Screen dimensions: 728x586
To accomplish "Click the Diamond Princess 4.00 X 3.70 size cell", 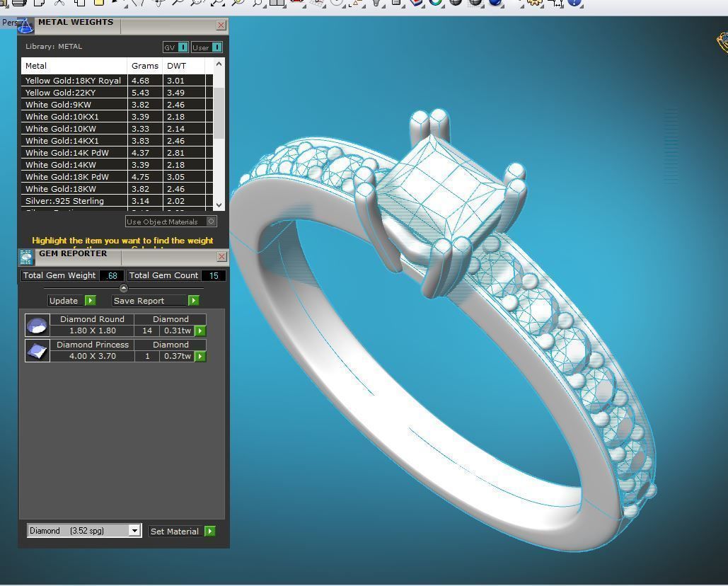I will click(x=93, y=356).
